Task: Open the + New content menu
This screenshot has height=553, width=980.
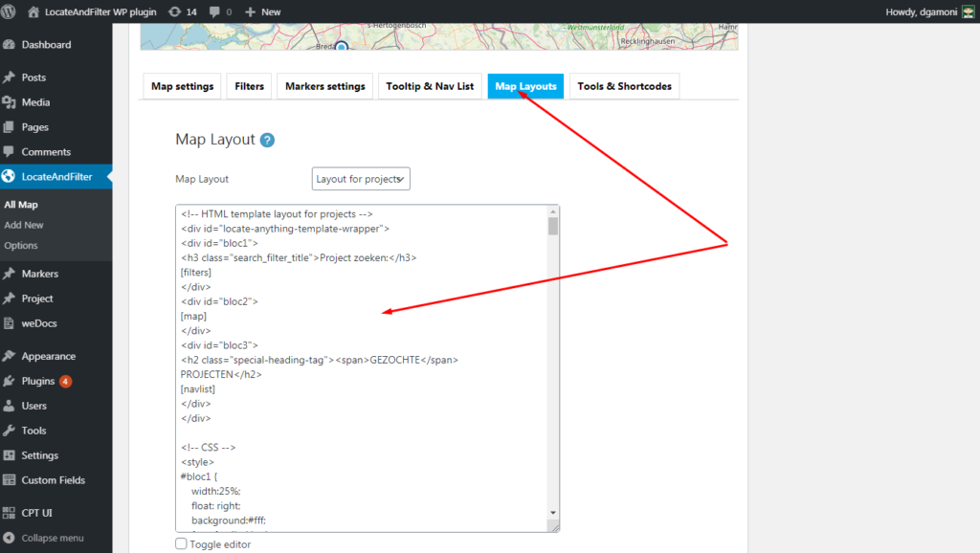Action: 262,11
